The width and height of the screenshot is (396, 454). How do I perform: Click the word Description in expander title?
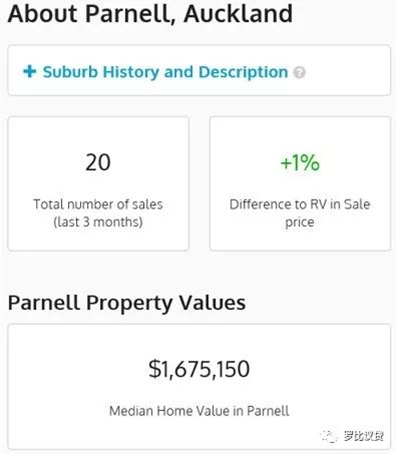point(243,72)
